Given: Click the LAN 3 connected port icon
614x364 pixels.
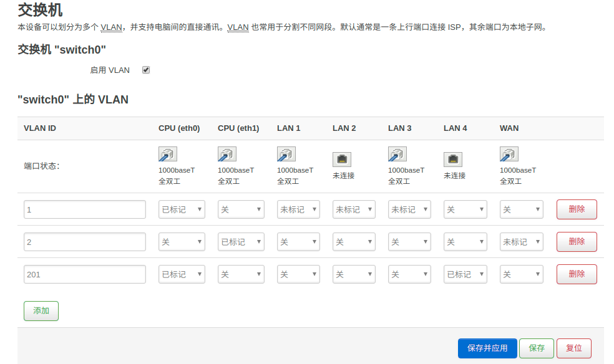Looking at the screenshot, I should pyautogui.click(x=397, y=154).
